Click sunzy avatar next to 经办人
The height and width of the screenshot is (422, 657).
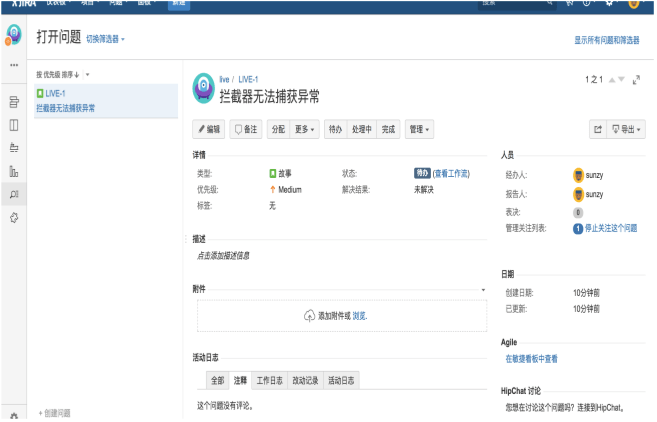tap(578, 175)
